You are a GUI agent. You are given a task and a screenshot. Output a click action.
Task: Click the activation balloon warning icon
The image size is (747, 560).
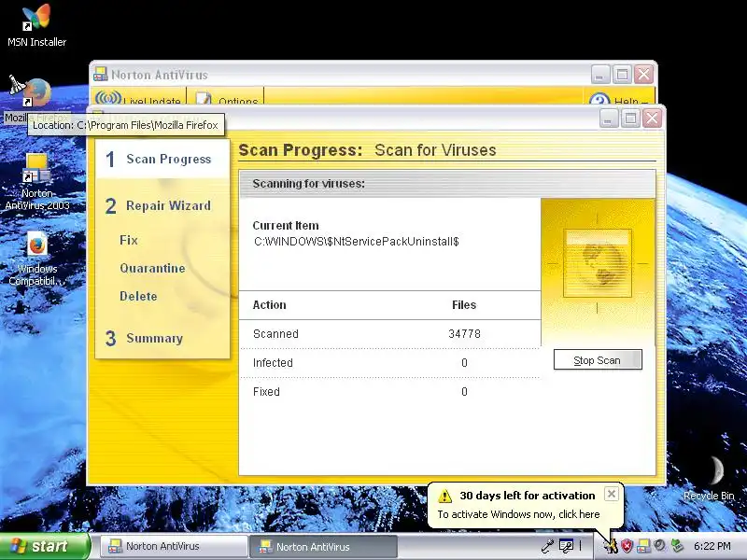coord(444,496)
